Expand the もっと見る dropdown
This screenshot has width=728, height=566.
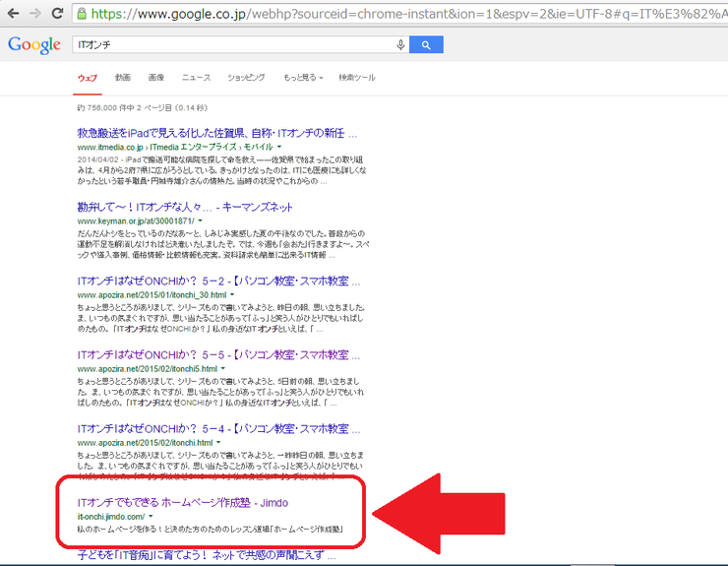pyautogui.click(x=303, y=77)
